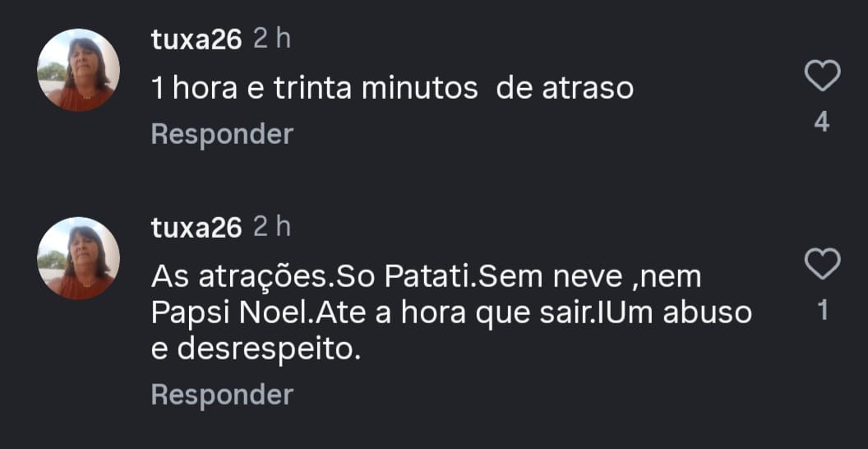
Task: Click the word 'abuso' in second comment
Action: pyautogui.click(x=710, y=313)
